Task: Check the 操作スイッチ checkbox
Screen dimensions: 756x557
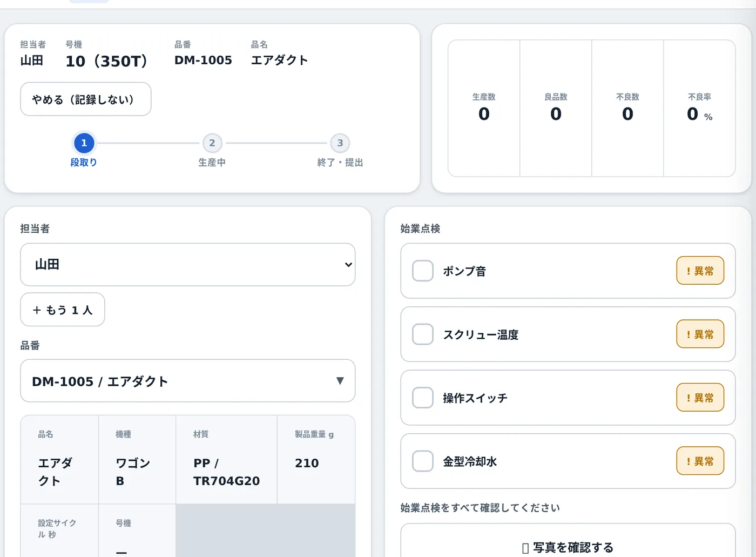Action: [x=423, y=398]
